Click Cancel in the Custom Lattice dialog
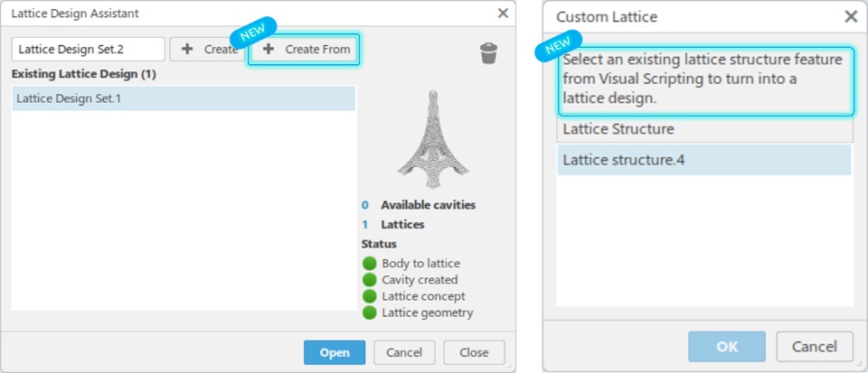Screen dimensions: 868x373 click(x=815, y=347)
